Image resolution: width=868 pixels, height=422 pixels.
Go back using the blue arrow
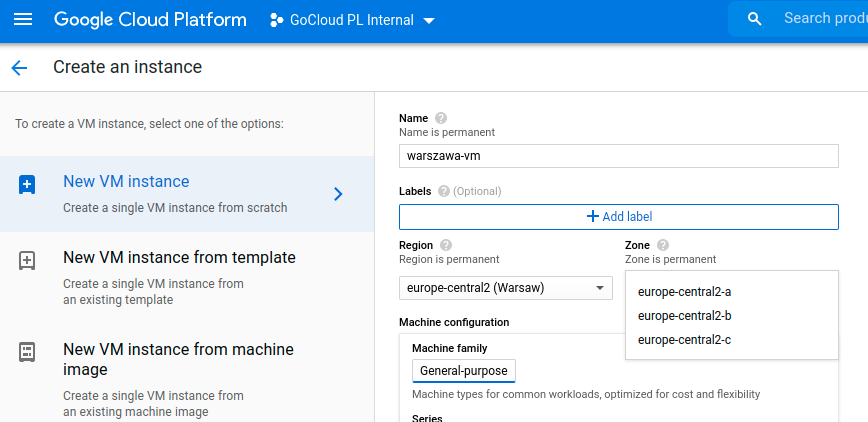19,68
